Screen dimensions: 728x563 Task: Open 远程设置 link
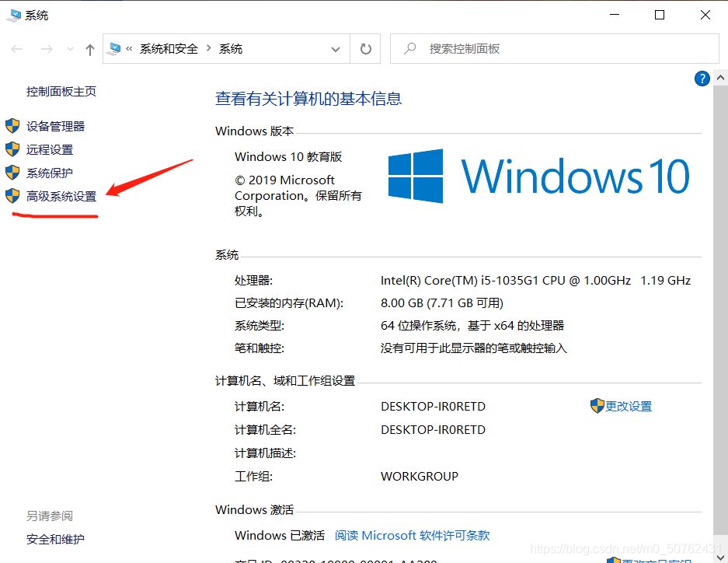[50, 149]
